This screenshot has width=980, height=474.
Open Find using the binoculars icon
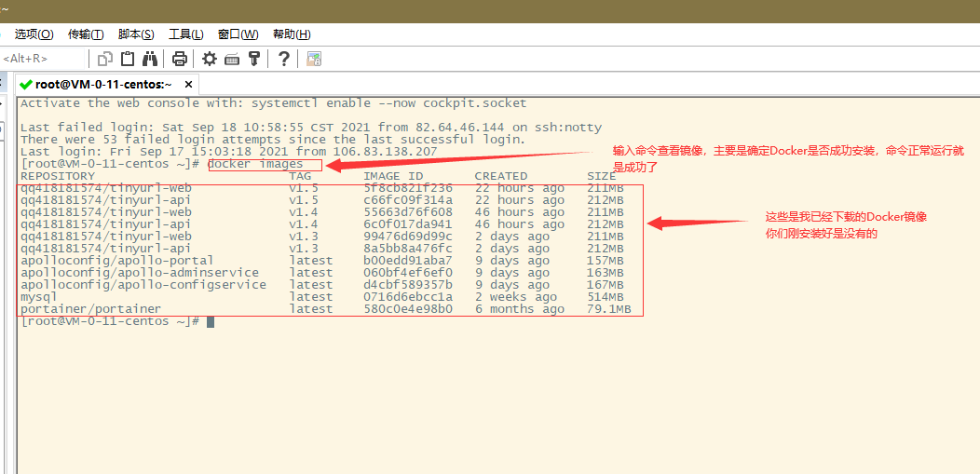[x=149, y=59]
